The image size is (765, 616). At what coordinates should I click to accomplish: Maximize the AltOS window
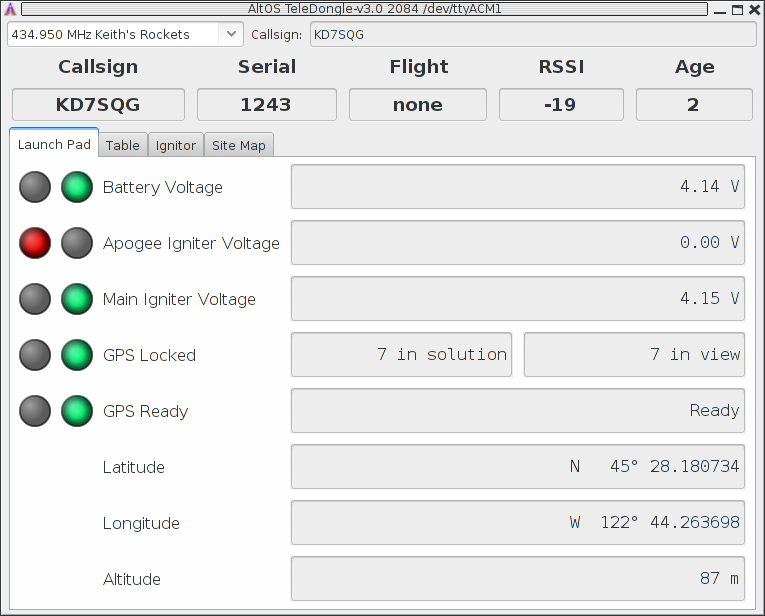point(737,9)
